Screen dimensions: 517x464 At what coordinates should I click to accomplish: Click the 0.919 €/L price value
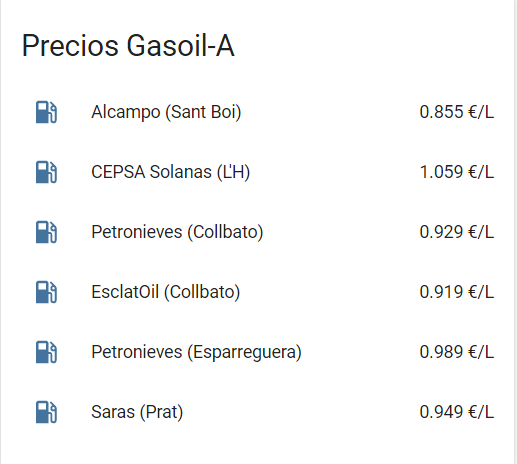pos(457,292)
